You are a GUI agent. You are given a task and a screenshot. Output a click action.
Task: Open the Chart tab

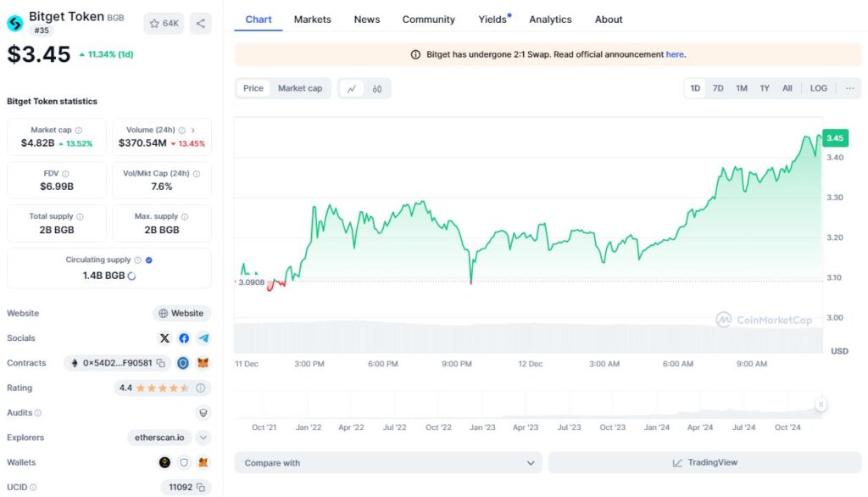(259, 20)
